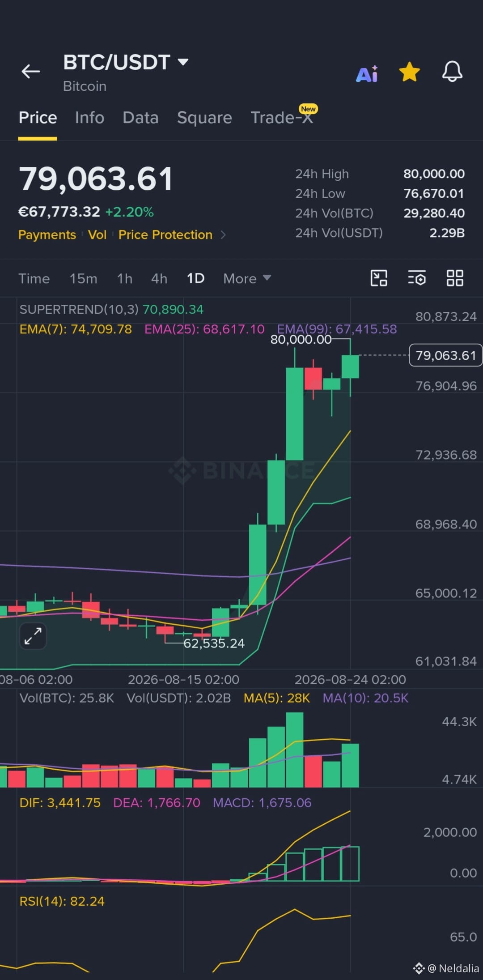Tap the +2.20% change percentage
This screenshot has height=980, width=483.
coord(129,212)
